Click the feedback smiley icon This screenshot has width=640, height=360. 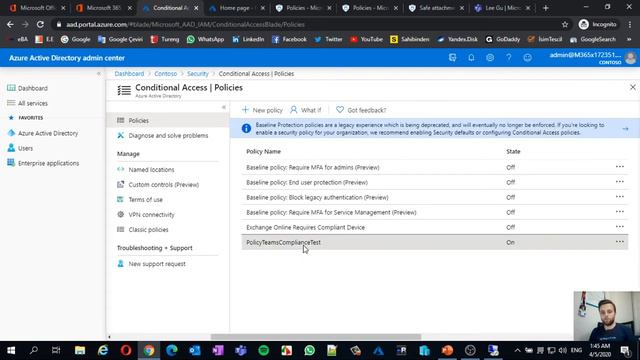527,58
